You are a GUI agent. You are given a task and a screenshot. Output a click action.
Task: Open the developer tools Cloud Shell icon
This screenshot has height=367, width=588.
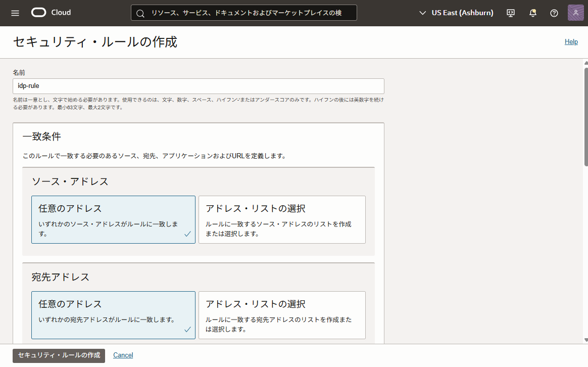click(511, 13)
